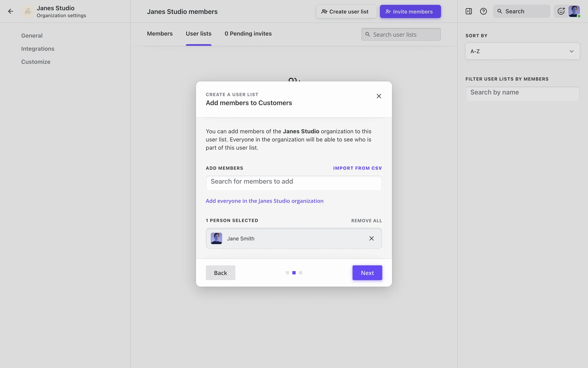Expand the Sort by A-Z dropdown

[x=522, y=51]
